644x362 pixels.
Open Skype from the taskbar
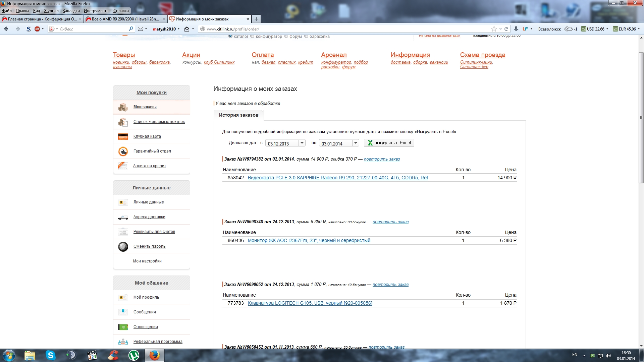pos(50,355)
